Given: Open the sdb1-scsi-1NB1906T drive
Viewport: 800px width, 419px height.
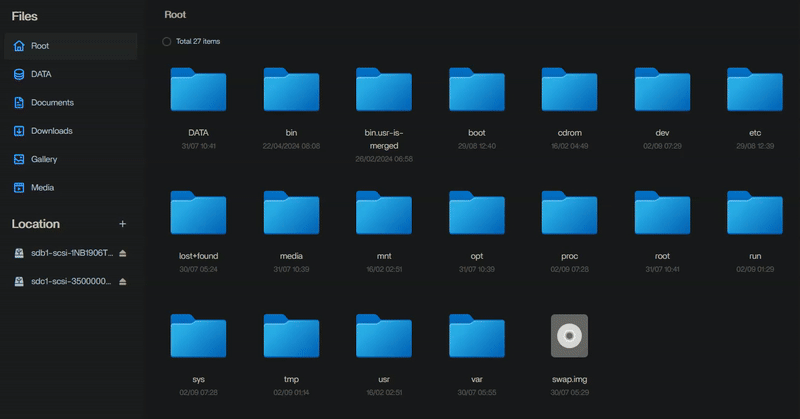Looking at the screenshot, I should pos(72,254).
